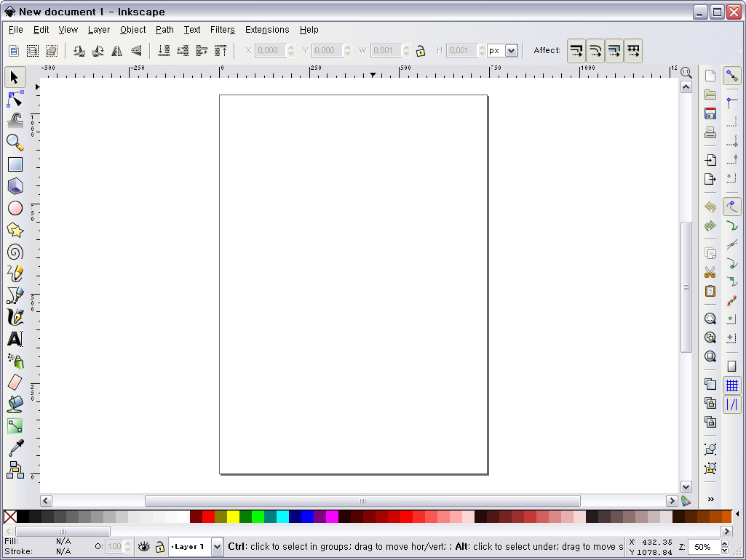746x560 pixels.
Task: Select the Node edit tool
Action: 15,99
